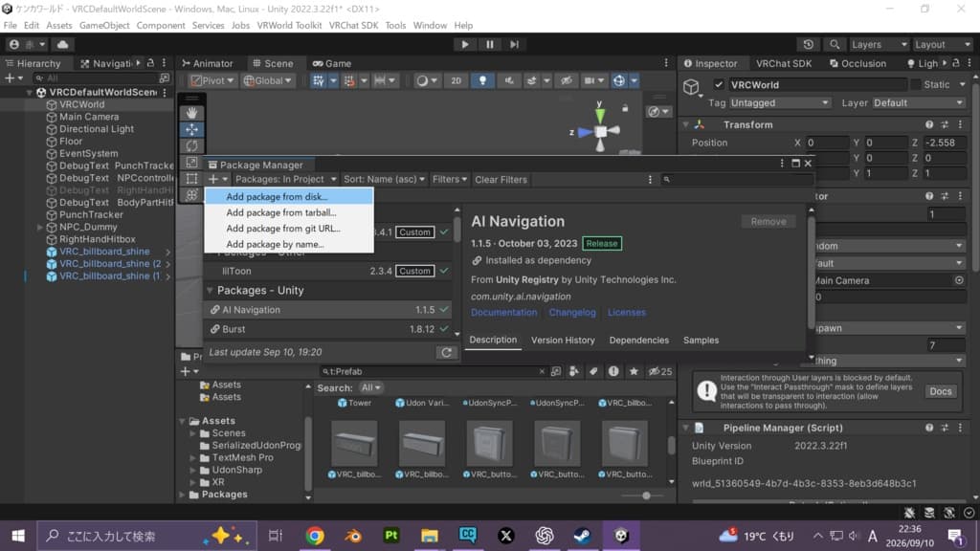Click the Package Manager search field
This screenshot has width=980, height=551.
tap(737, 179)
